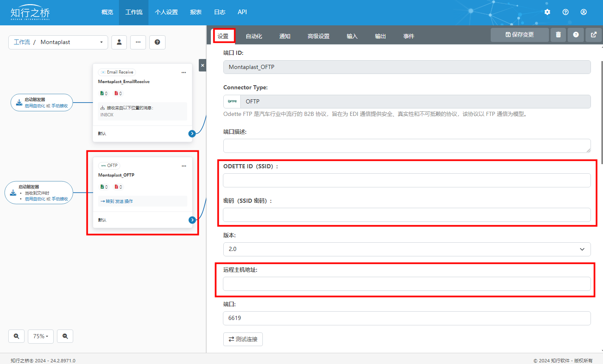
Task: Open the 报表 menu
Action: pyautogui.click(x=196, y=12)
